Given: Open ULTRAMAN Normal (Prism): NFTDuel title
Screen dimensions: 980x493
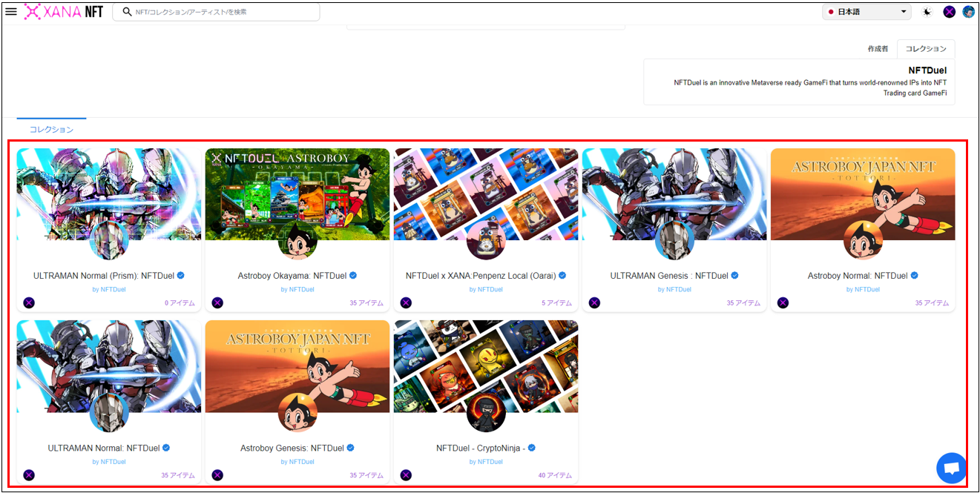Looking at the screenshot, I should 104,276.
